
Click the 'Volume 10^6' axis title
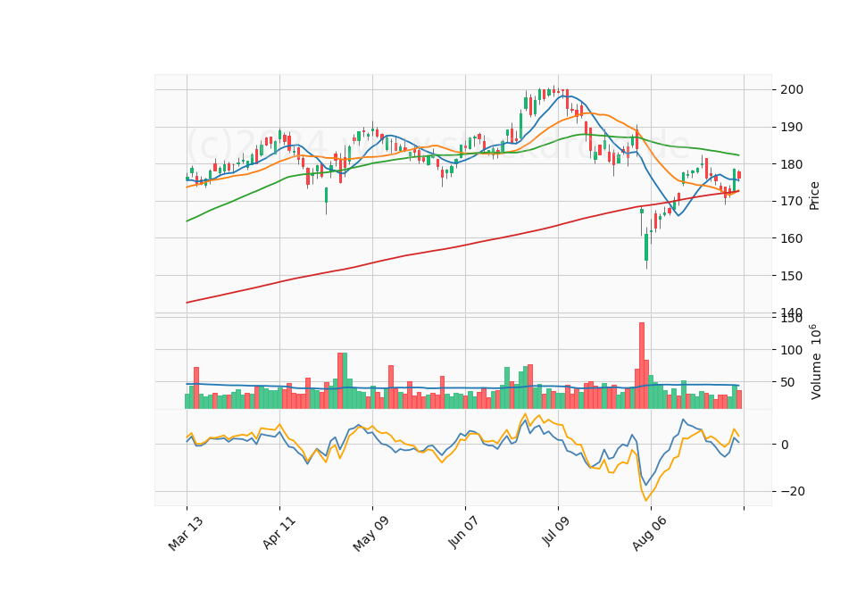(815, 362)
